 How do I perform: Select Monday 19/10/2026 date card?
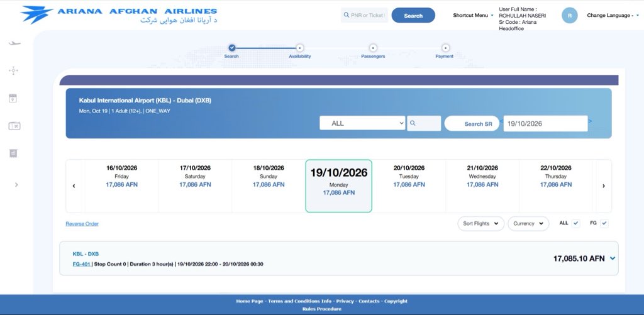[339, 186]
